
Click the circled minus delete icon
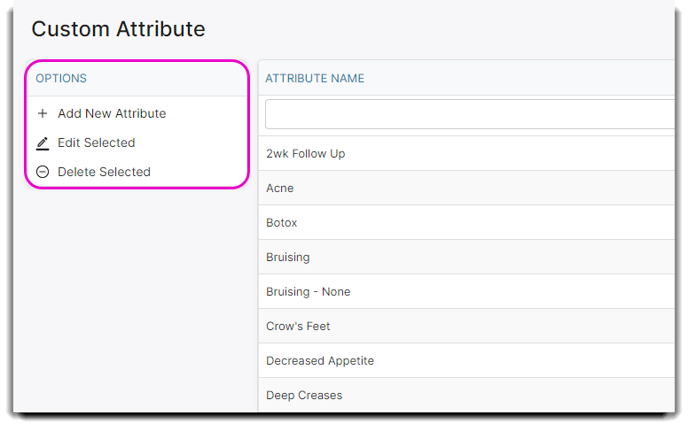(x=43, y=172)
